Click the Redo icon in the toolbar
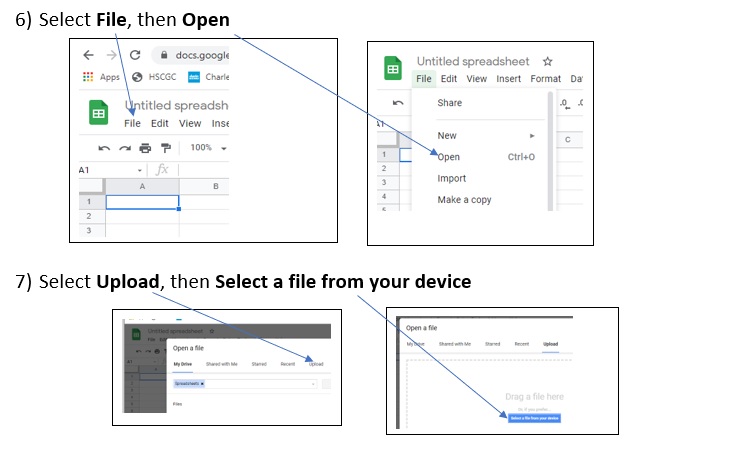This screenshot has height=460, width=742. (x=125, y=148)
